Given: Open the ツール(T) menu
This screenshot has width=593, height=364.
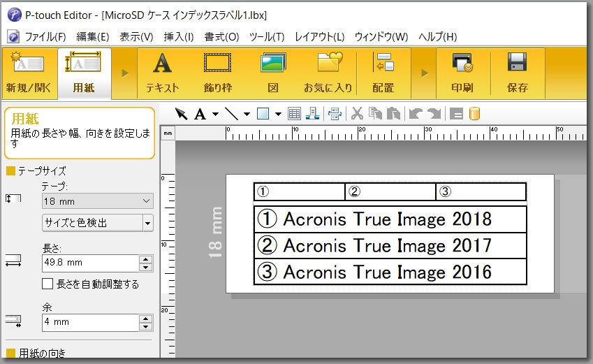Looking at the screenshot, I should [267, 37].
